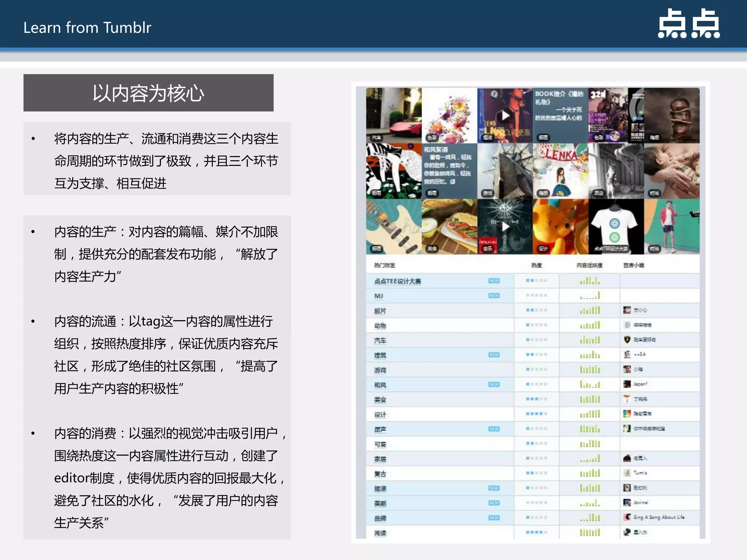Click the 汽车 tag badge on car photo
Viewport: 747px width, 560px height.
(376, 137)
